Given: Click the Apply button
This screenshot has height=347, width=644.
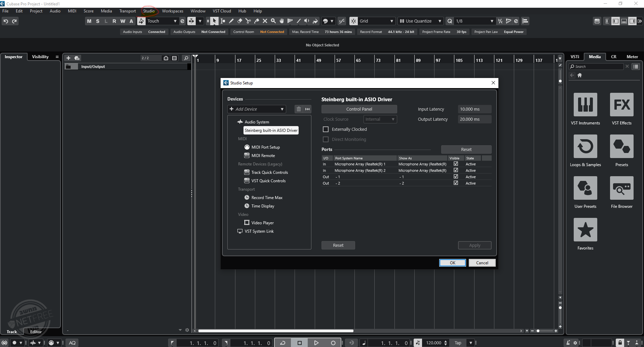Looking at the screenshot, I should tap(475, 245).
